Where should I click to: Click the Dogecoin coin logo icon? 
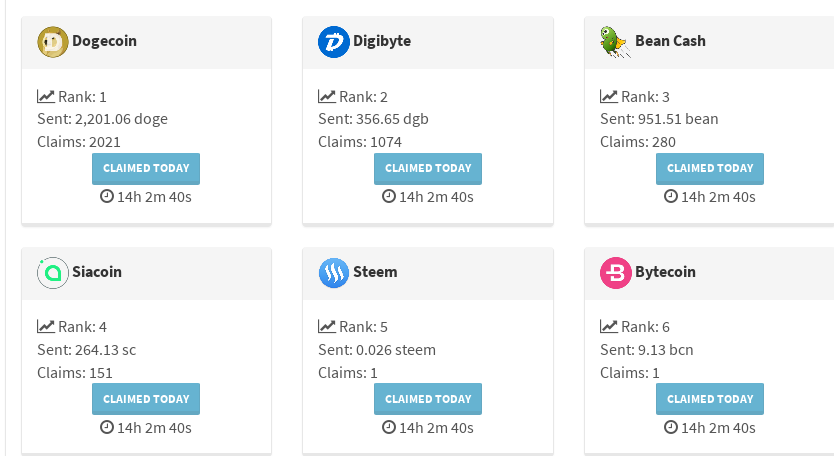[53, 42]
